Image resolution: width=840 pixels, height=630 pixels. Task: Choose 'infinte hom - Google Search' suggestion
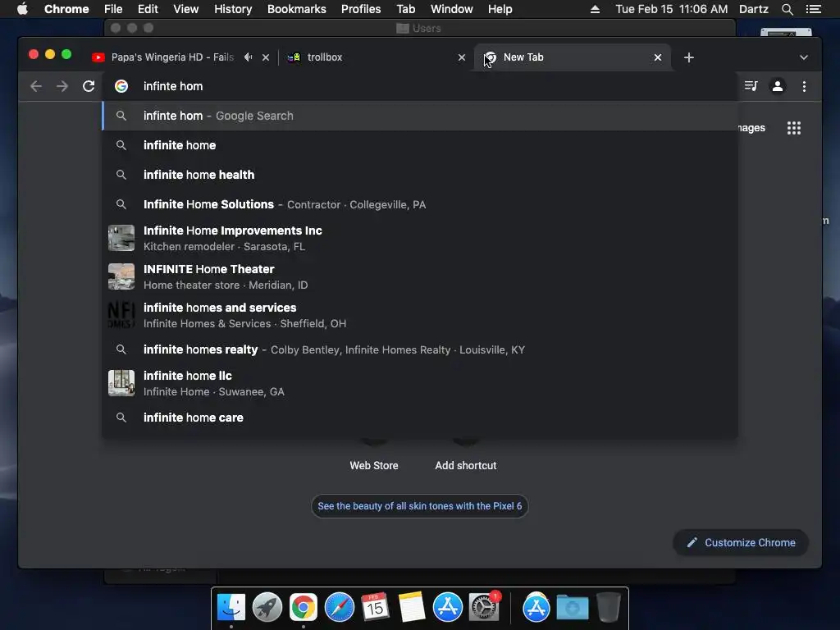point(420,116)
